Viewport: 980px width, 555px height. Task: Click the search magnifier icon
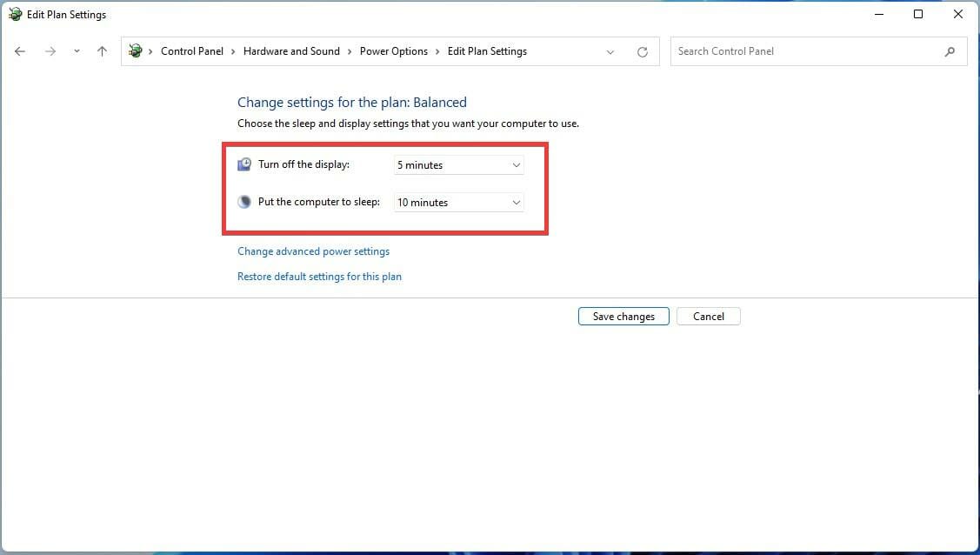(x=950, y=51)
